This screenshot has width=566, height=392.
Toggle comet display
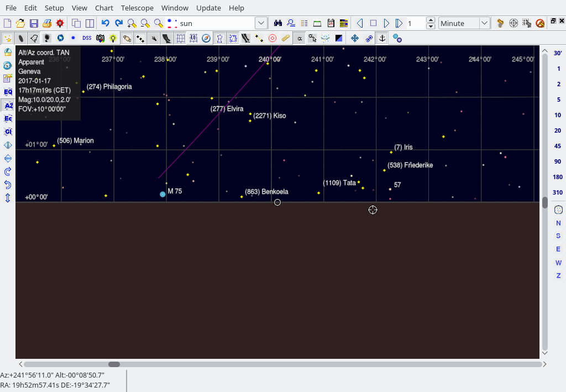[x=154, y=38]
